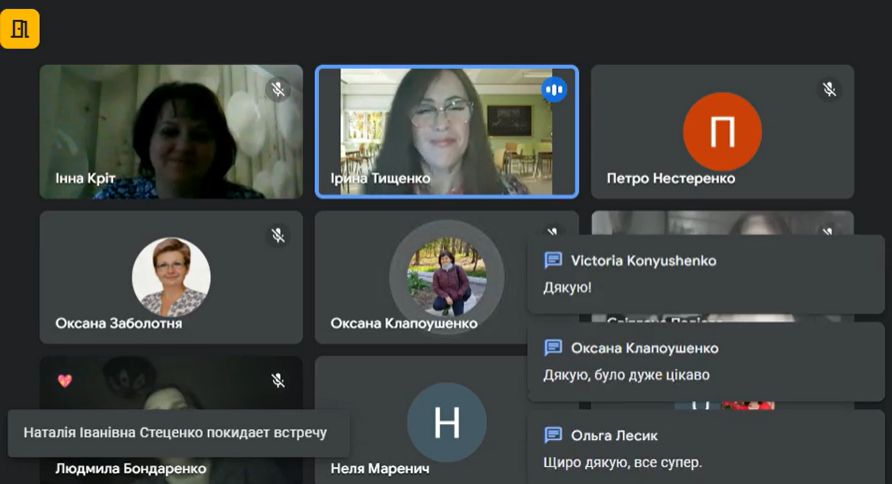The height and width of the screenshot is (484, 892).
Task: Click muted microphone icon on Інна Кріт tile
Action: pyautogui.click(x=278, y=90)
